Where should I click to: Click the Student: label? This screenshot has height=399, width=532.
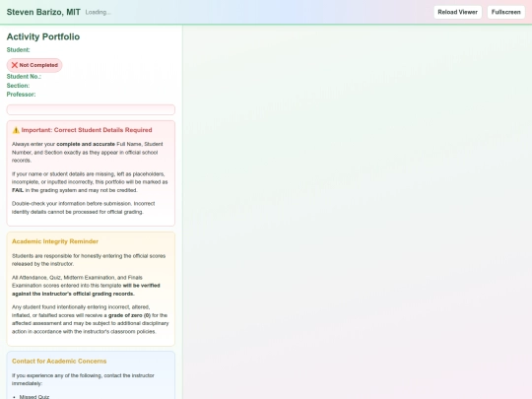(19, 50)
